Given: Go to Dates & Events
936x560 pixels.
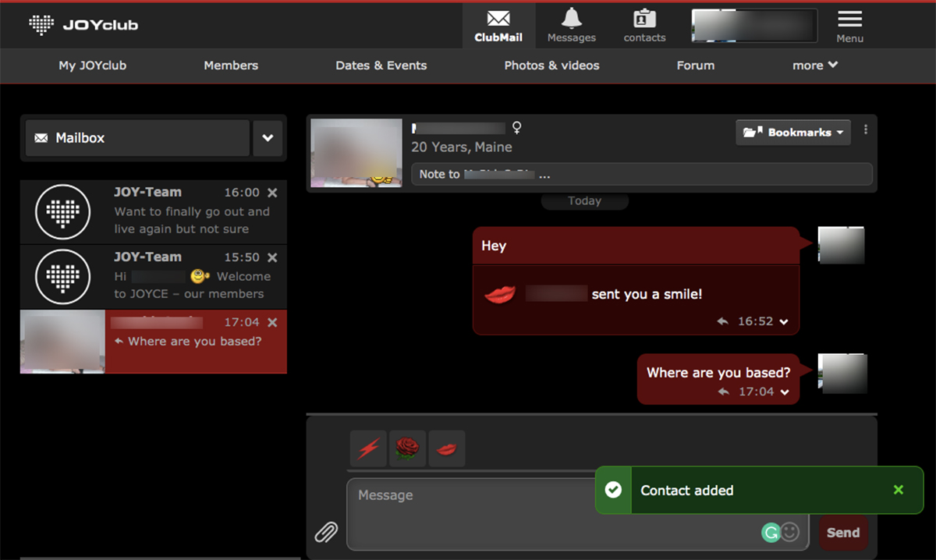Looking at the screenshot, I should coord(381,66).
